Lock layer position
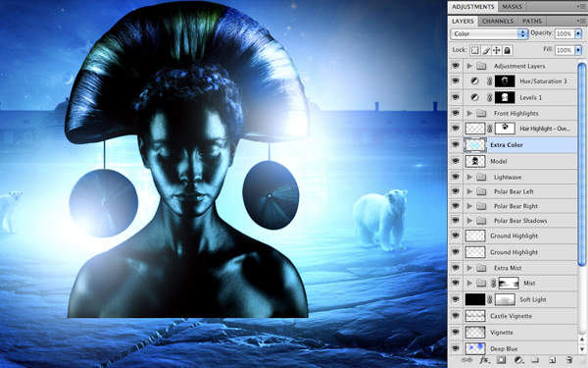 pyautogui.click(x=497, y=50)
